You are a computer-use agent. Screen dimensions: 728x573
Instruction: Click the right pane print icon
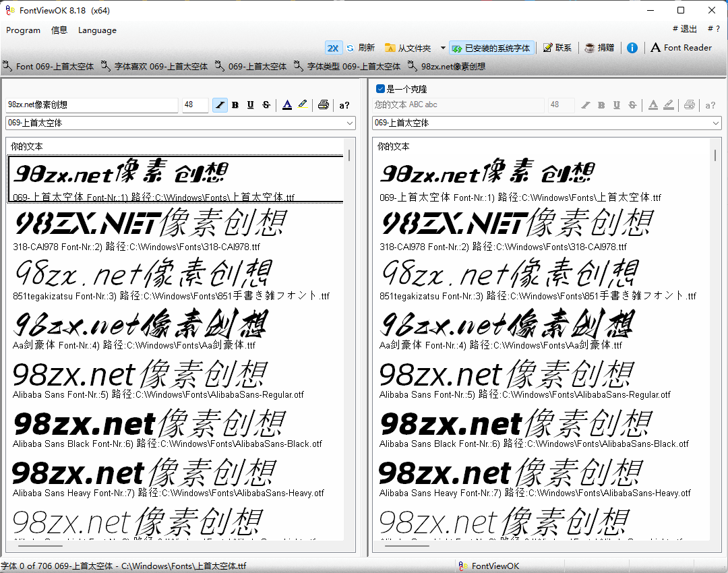(690, 105)
